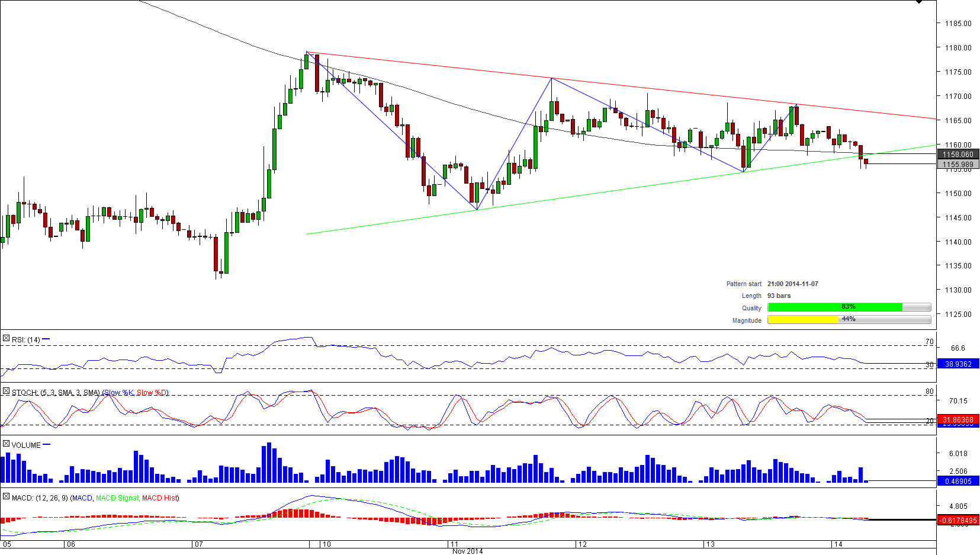Screen dimensions: 980x555
Task: Click the MACD Signal legend label
Action: tap(117, 498)
